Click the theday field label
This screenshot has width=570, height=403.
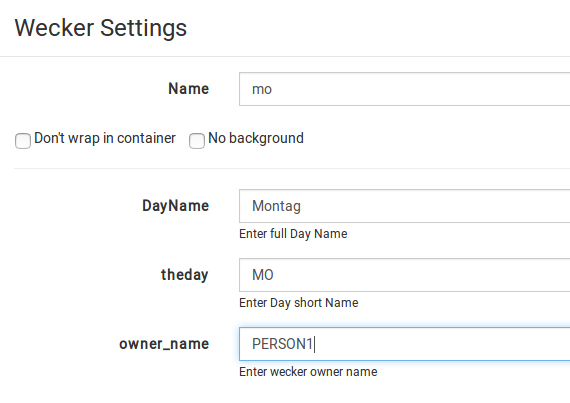click(184, 275)
